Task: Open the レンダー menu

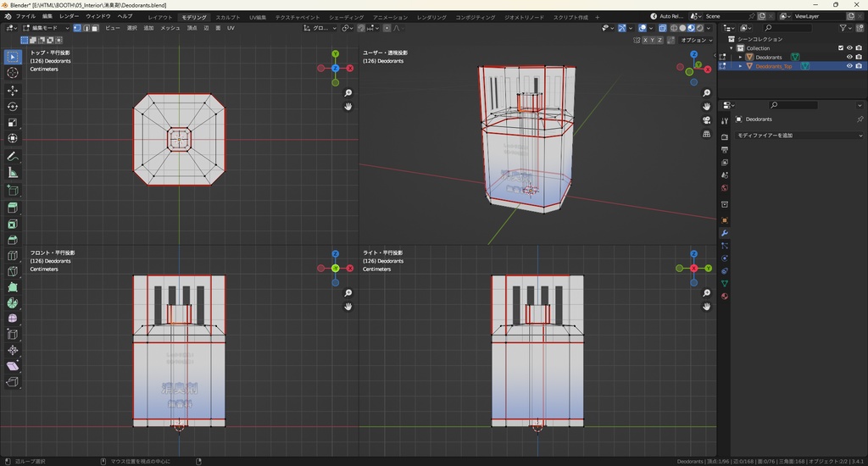Action: tap(69, 16)
